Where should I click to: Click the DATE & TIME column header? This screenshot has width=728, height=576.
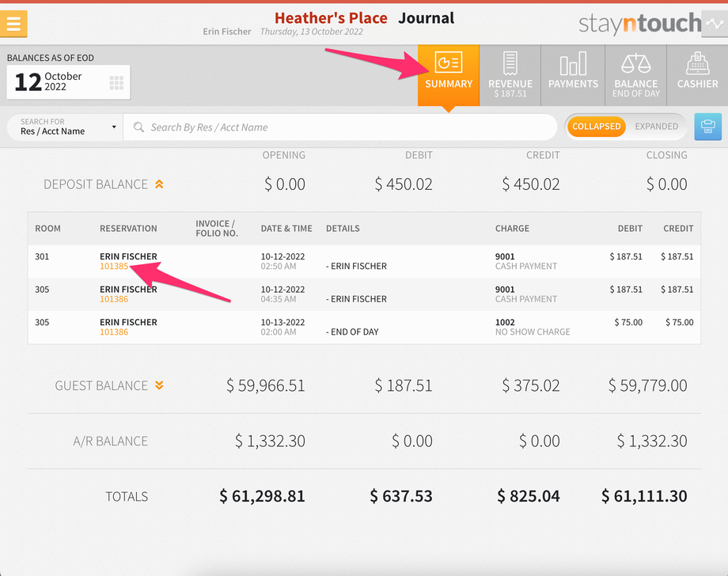click(286, 229)
